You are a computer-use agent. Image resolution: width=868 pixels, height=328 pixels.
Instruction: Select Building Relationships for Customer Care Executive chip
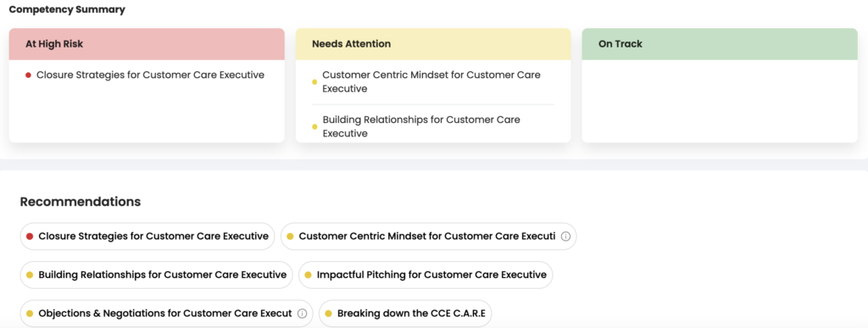[156, 275]
